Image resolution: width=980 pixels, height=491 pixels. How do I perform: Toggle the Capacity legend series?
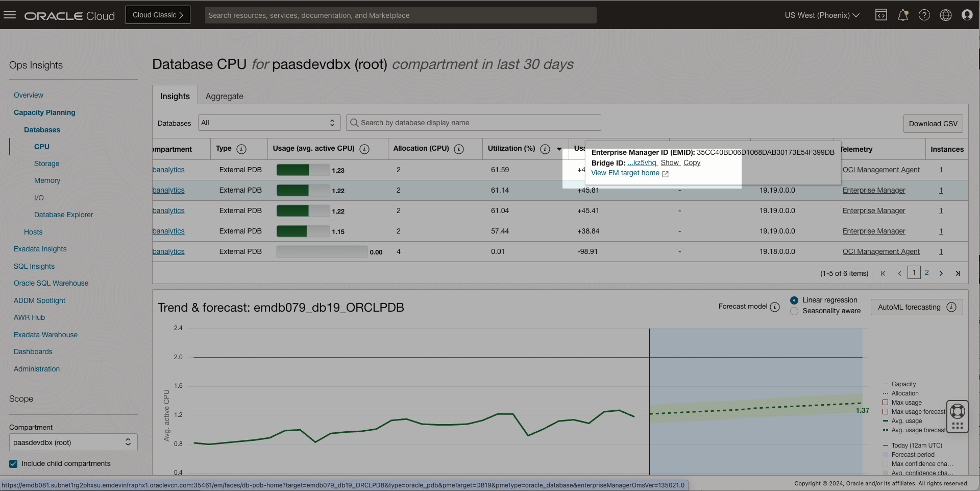899,384
